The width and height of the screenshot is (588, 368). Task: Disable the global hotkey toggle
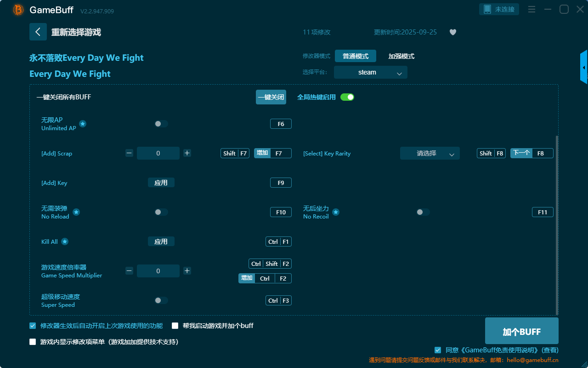click(x=347, y=97)
